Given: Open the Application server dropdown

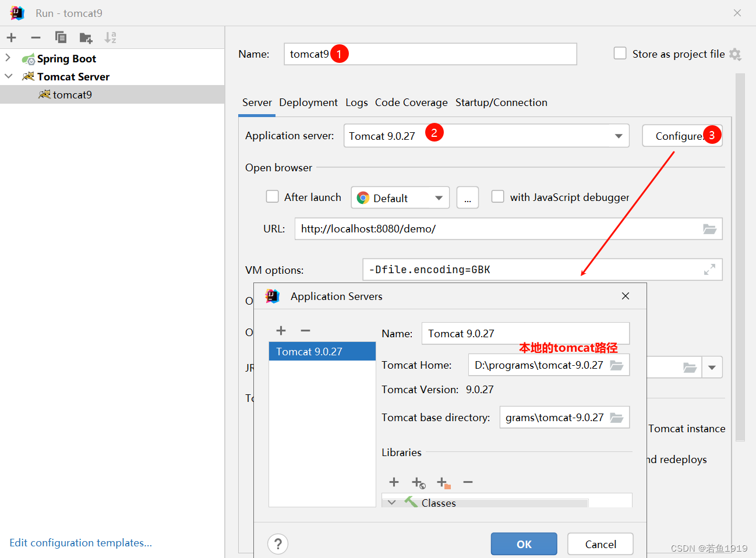Looking at the screenshot, I should click(x=619, y=136).
